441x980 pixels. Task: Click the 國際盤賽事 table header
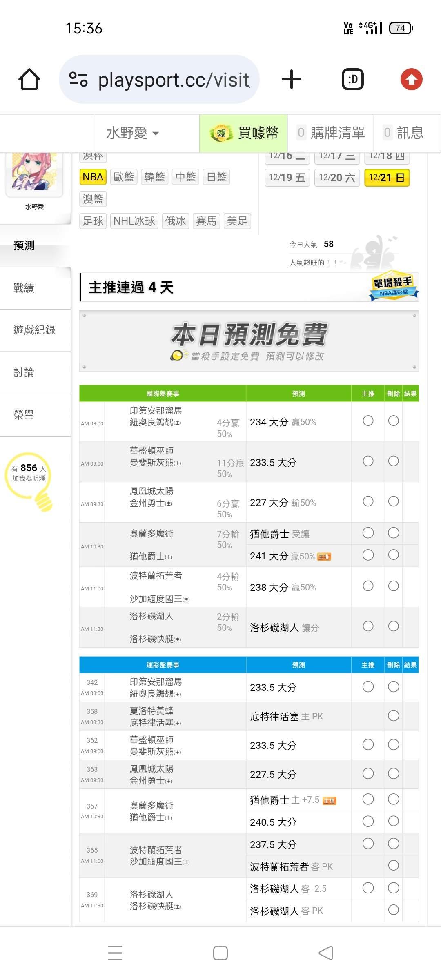point(163,394)
